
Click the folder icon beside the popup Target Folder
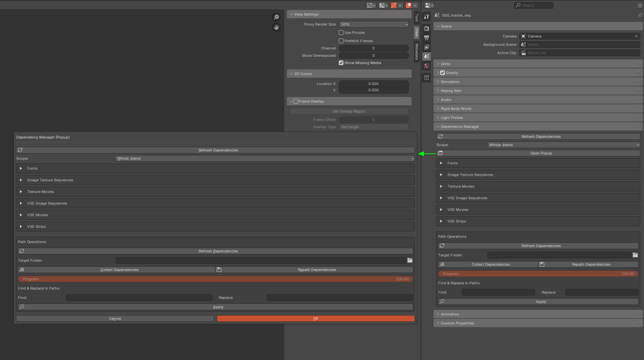pyautogui.click(x=410, y=260)
